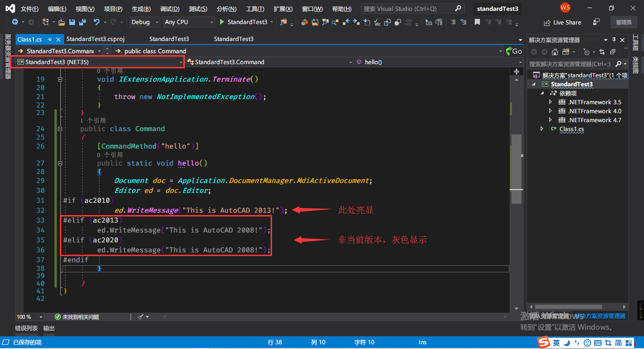The image size is (644, 349).
Task: Open the 扩展(X) menu
Action: [x=283, y=9]
